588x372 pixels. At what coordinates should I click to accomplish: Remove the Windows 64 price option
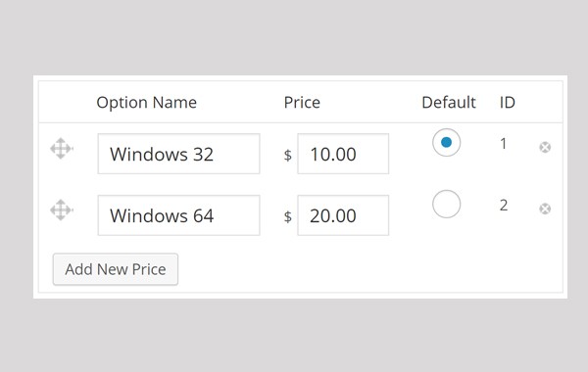[545, 209]
